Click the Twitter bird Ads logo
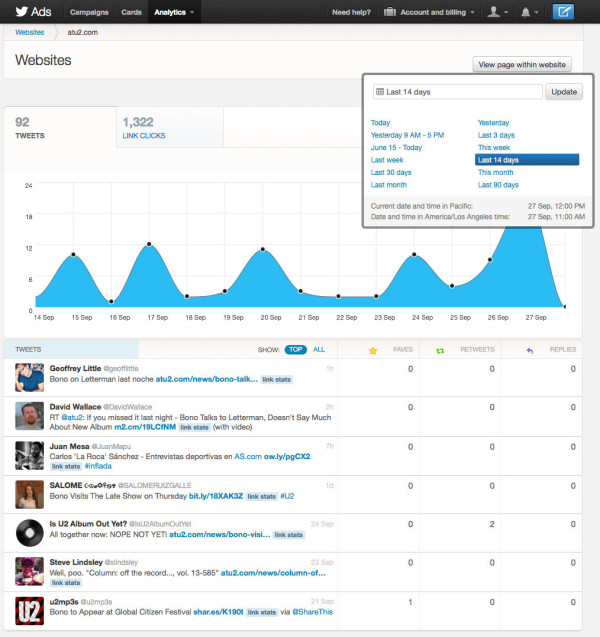This screenshot has width=600, height=637. point(33,12)
